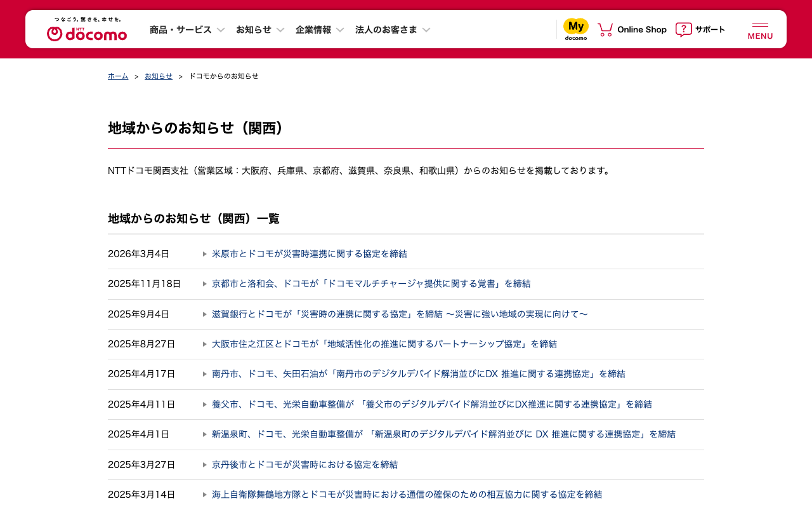Image resolution: width=812 pixels, height=508 pixels.
Task: Select the date 2025年9月4日
Action: click(139, 314)
